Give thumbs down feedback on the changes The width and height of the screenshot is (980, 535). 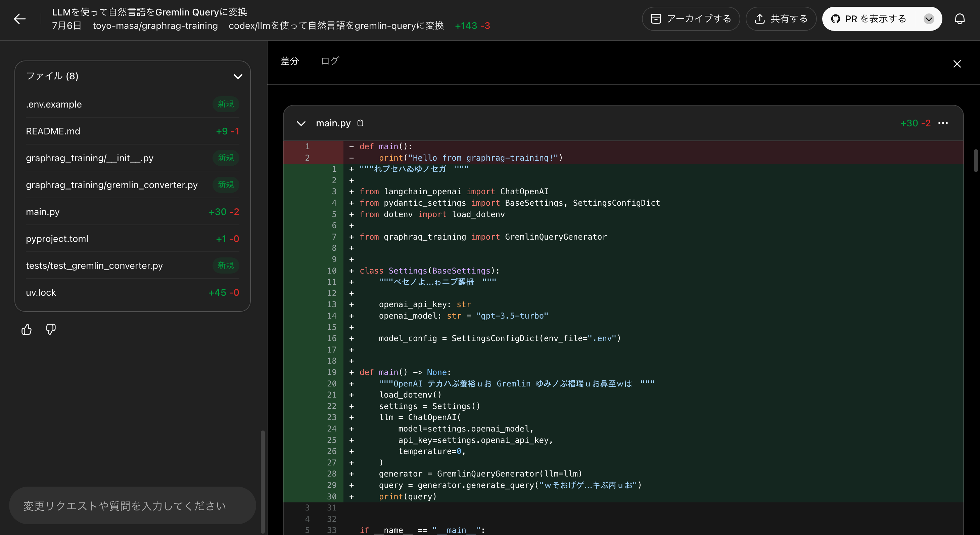[x=50, y=329]
